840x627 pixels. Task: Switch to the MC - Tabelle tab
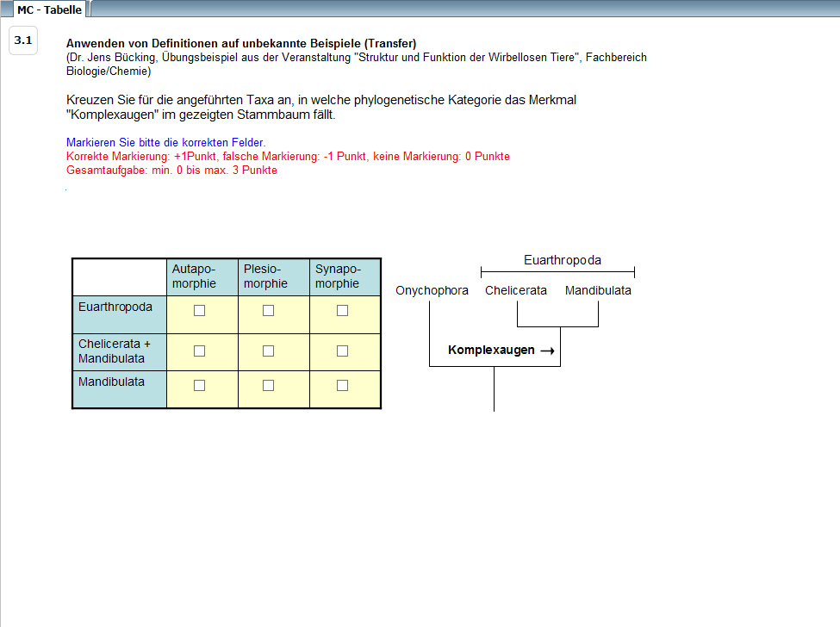coord(49,9)
